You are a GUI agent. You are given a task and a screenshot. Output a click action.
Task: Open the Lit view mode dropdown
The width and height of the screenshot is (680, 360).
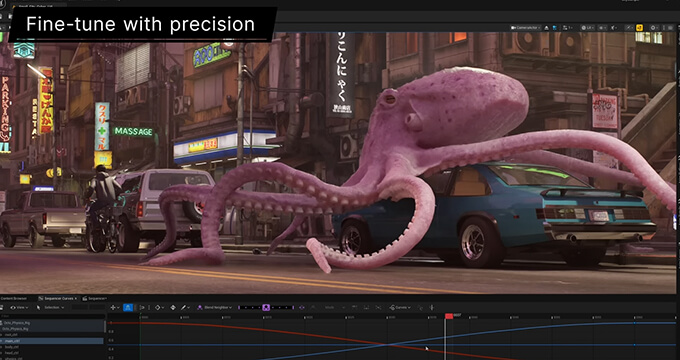click(x=588, y=28)
